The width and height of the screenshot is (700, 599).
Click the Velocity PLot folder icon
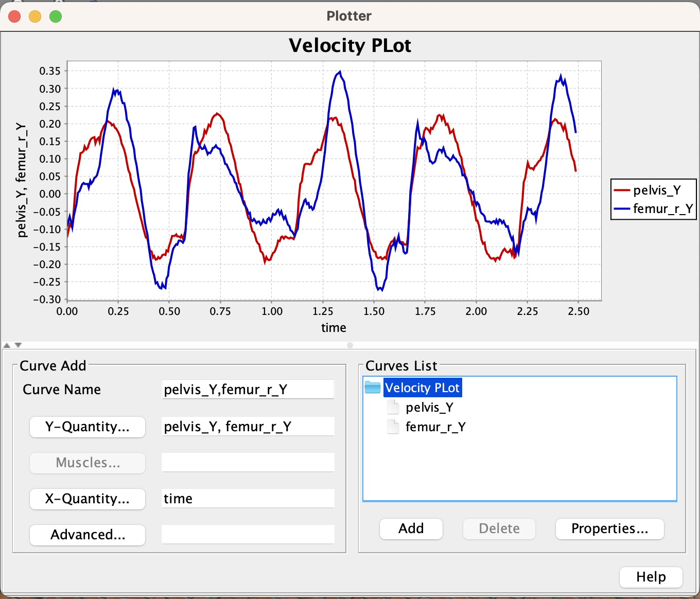point(372,387)
